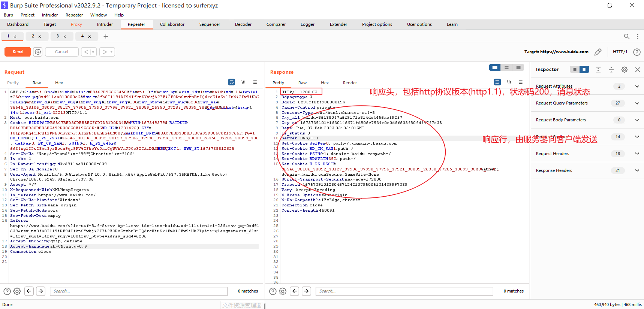
Task: Close Repeater tab 3
Action: (65, 37)
